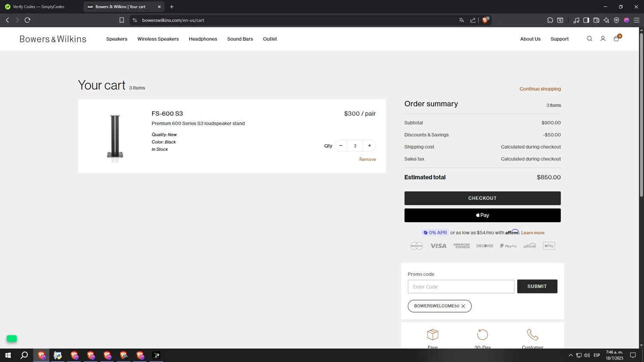Close the Bowers & Wilkins tab
Image resolution: width=644 pixels, height=362 pixels.
159,7
